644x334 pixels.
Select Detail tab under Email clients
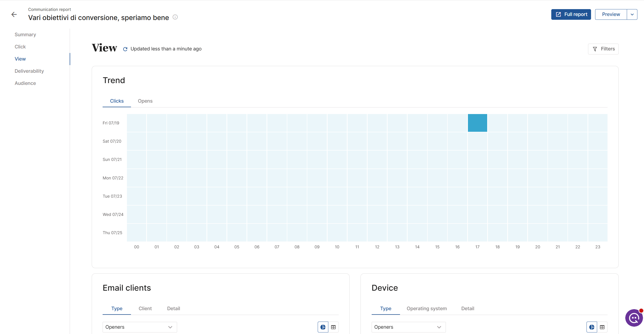click(x=174, y=308)
